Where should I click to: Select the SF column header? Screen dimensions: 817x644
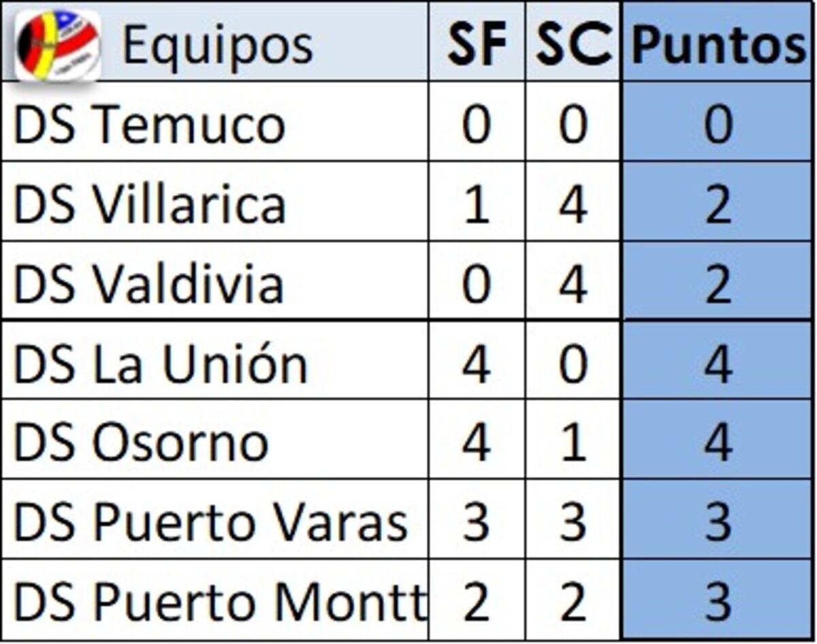(477, 41)
